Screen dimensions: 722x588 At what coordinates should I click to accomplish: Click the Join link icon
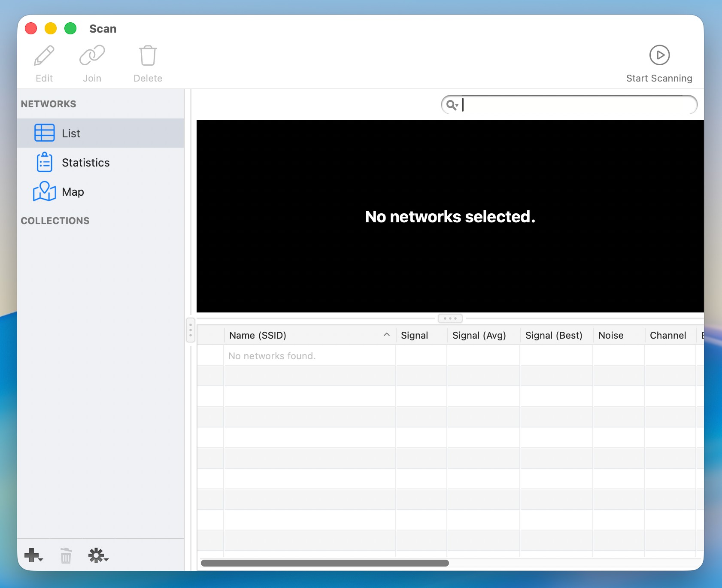92,56
